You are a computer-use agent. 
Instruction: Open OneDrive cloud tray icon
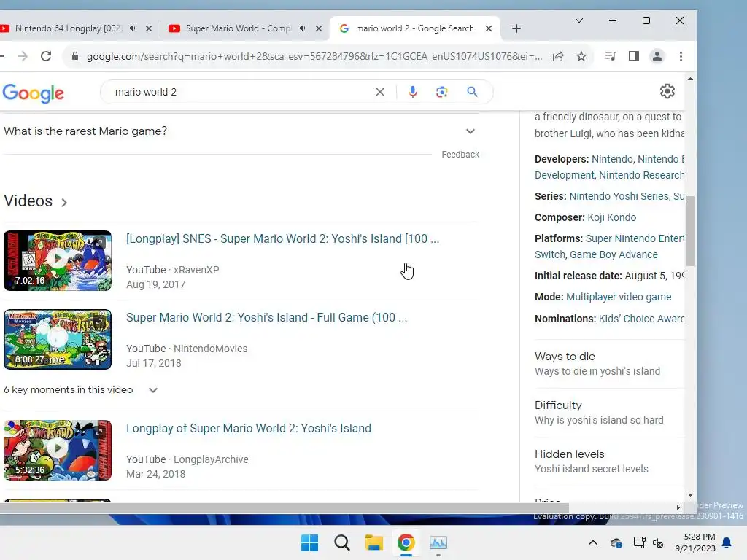(x=616, y=542)
